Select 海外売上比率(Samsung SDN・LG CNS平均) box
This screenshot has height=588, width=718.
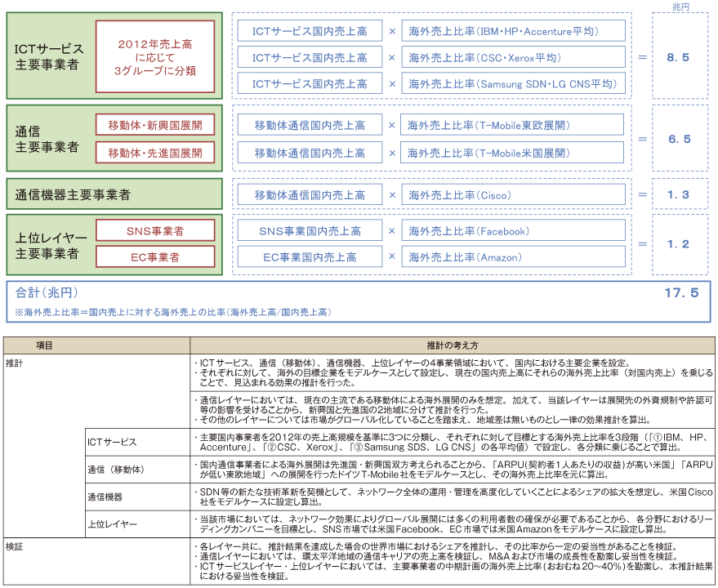(513, 84)
